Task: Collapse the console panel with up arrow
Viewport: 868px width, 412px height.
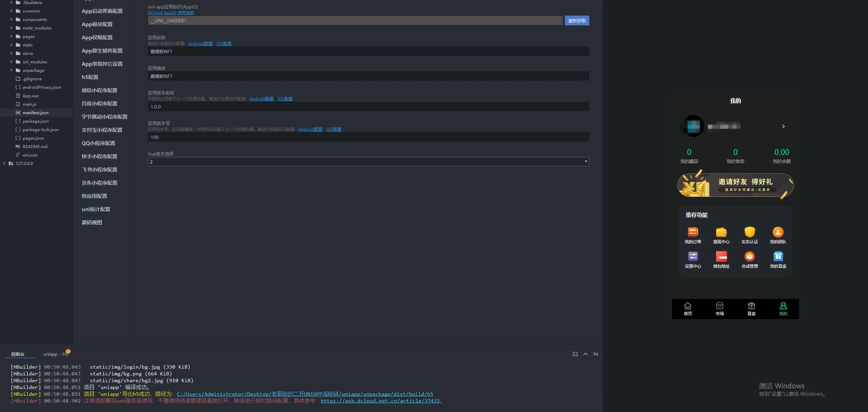Action: [585, 354]
